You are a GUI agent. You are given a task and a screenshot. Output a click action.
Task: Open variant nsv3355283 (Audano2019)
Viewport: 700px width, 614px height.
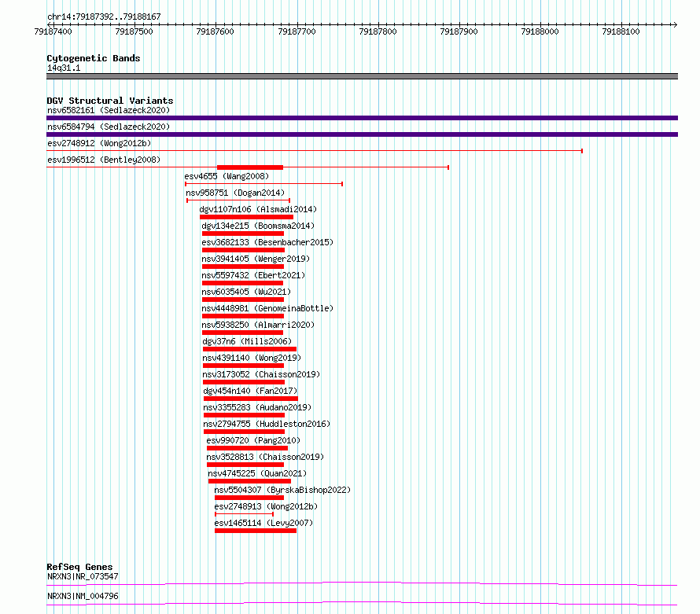[x=257, y=407]
